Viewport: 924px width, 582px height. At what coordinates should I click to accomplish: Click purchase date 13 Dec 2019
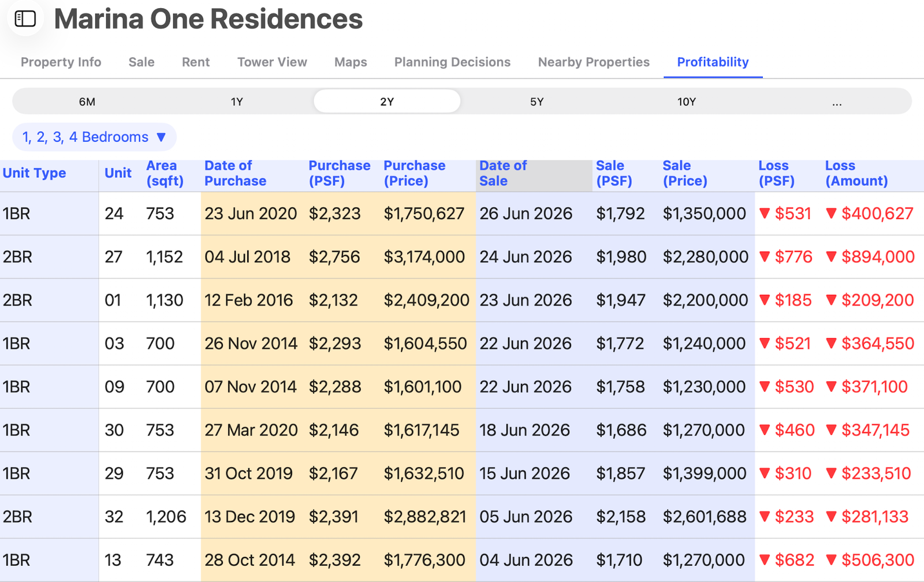249,517
